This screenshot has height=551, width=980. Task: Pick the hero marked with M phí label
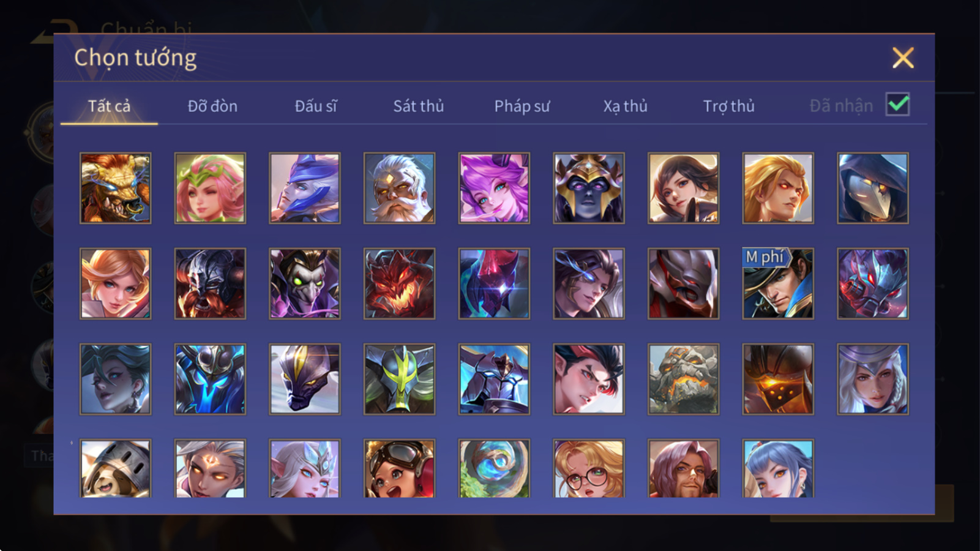pyautogui.click(x=778, y=283)
